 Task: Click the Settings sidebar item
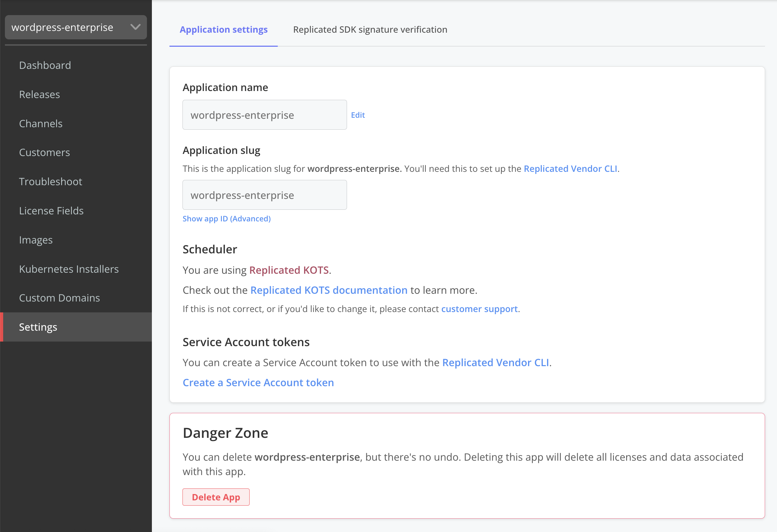(38, 327)
